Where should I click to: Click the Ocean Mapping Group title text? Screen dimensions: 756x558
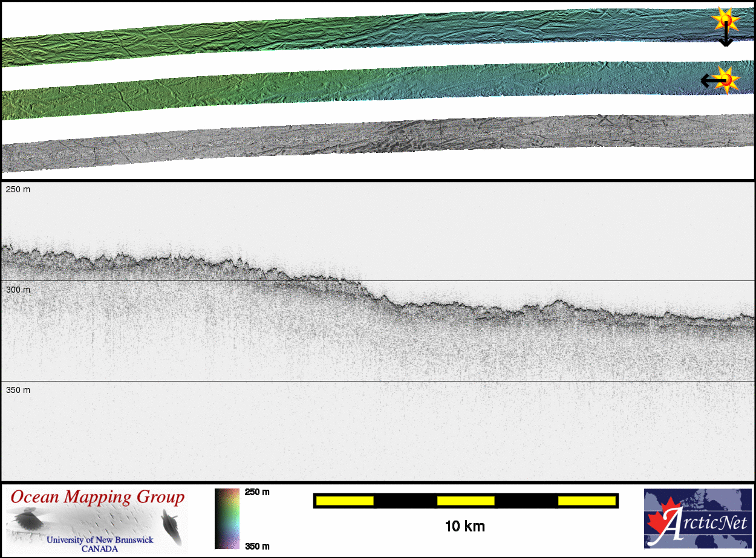click(x=98, y=498)
